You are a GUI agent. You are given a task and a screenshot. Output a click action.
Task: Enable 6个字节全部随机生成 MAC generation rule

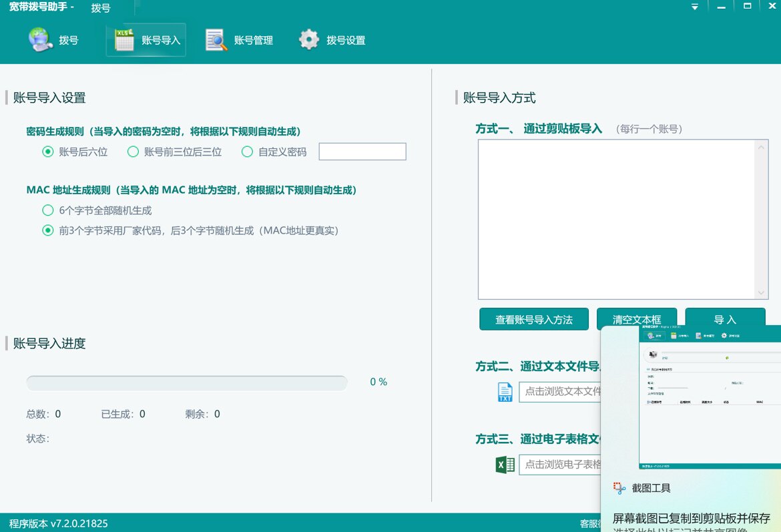coord(47,210)
